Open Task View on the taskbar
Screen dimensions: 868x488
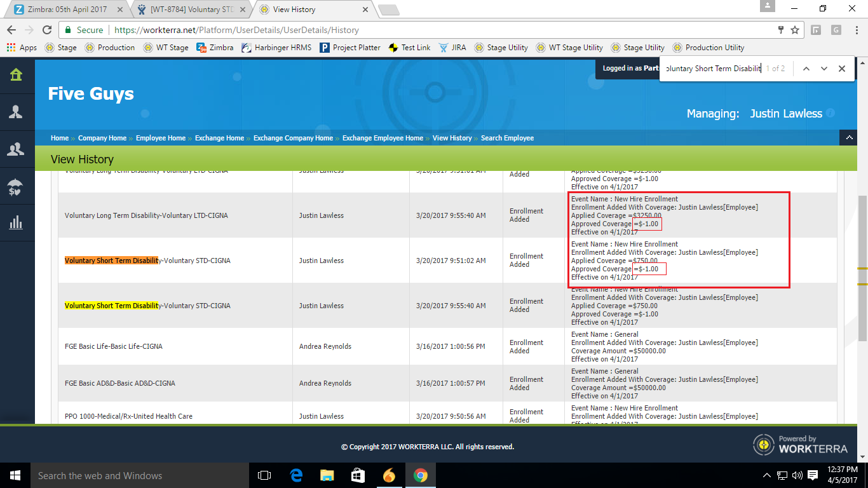[x=264, y=475]
